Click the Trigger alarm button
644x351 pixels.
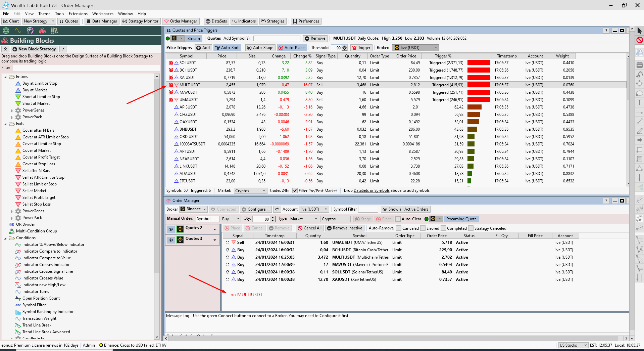361,48
